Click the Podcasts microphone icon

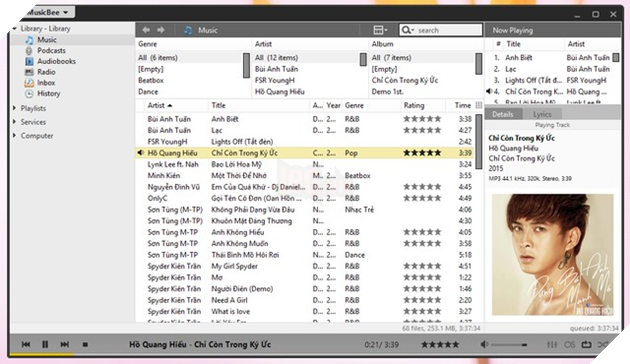click(x=29, y=51)
